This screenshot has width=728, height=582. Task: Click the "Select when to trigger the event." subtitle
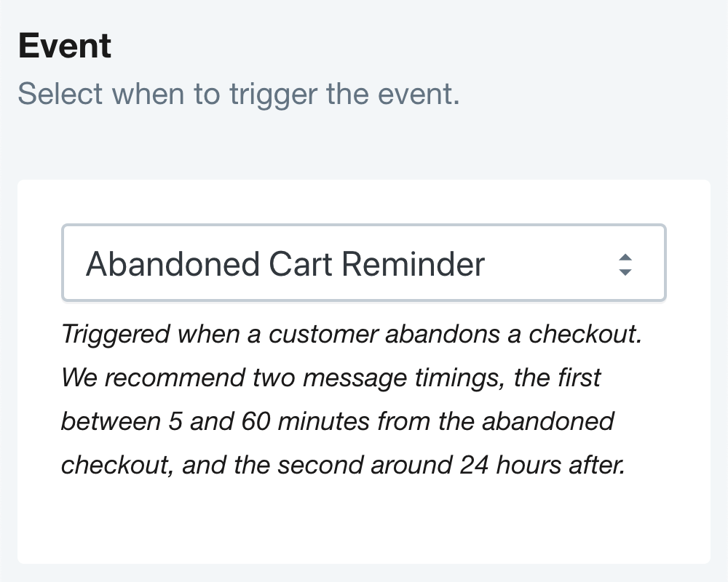click(238, 94)
